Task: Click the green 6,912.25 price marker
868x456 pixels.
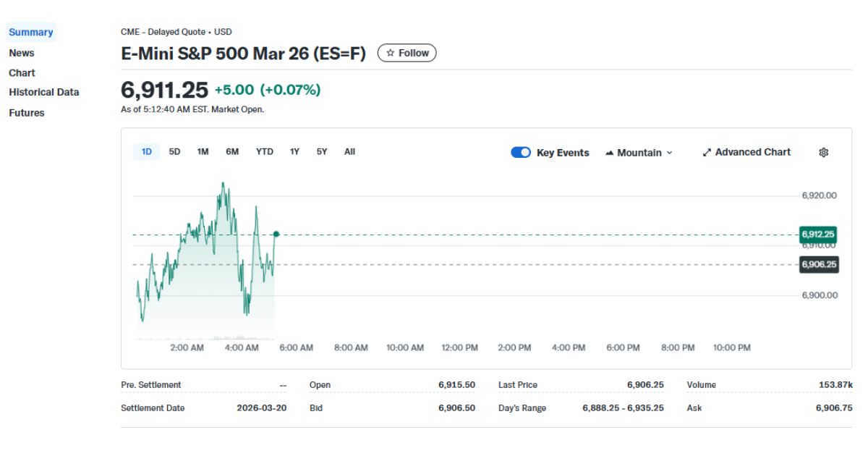Action: point(819,235)
